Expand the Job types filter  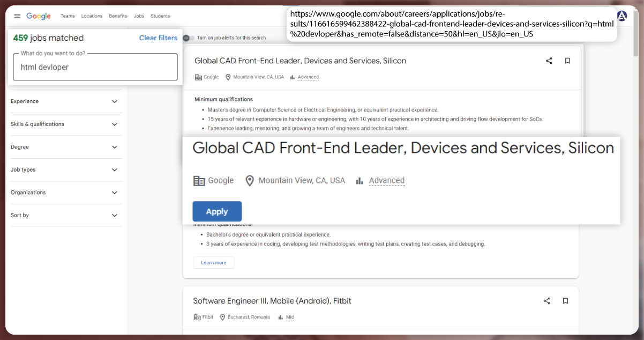click(x=66, y=169)
